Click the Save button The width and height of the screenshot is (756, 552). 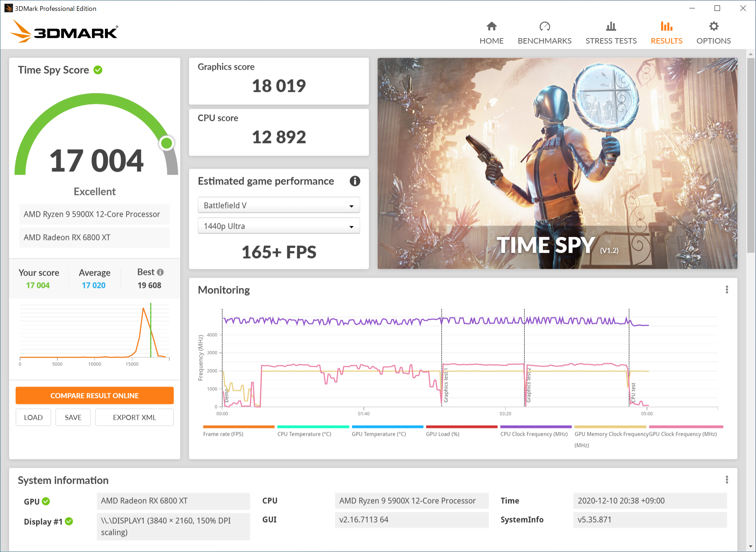[73, 417]
